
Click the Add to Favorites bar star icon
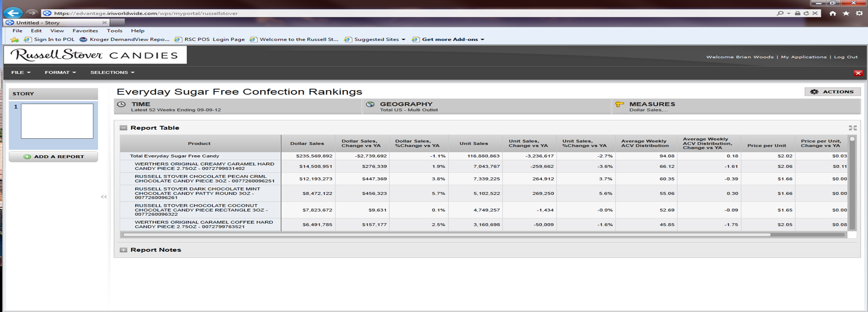[15, 40]
